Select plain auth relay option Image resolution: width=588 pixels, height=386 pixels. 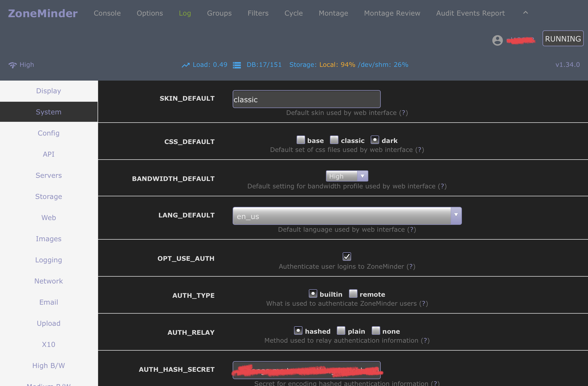(341, 331)
